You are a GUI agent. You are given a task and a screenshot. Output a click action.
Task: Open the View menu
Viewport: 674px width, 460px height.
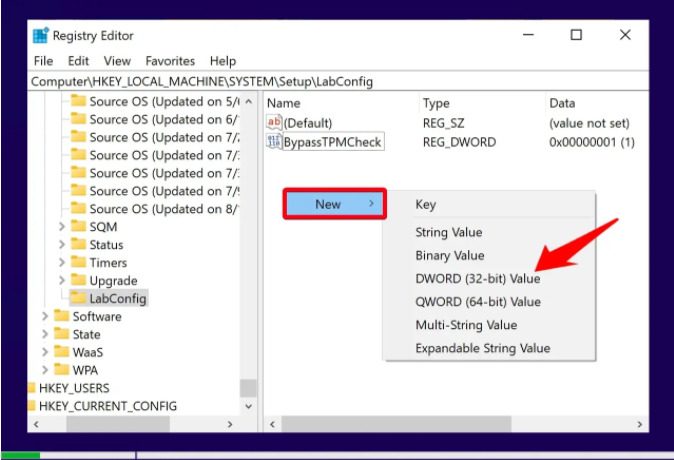coord(117,61)
